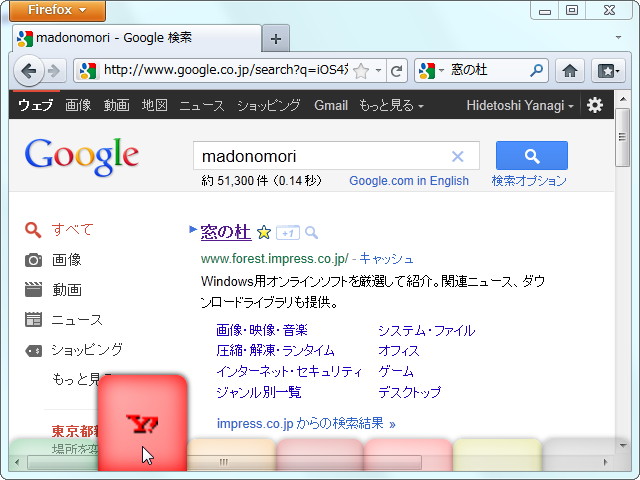
Task: Open Gmail from the top bar
Action: [331, 105]
